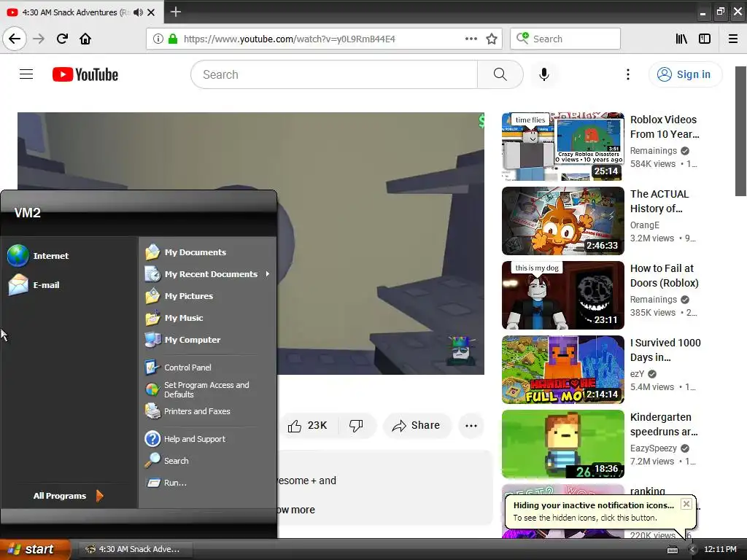Reload the page with the refresh icon
This screenshot has height=560, width=747.
click(62, 39)
